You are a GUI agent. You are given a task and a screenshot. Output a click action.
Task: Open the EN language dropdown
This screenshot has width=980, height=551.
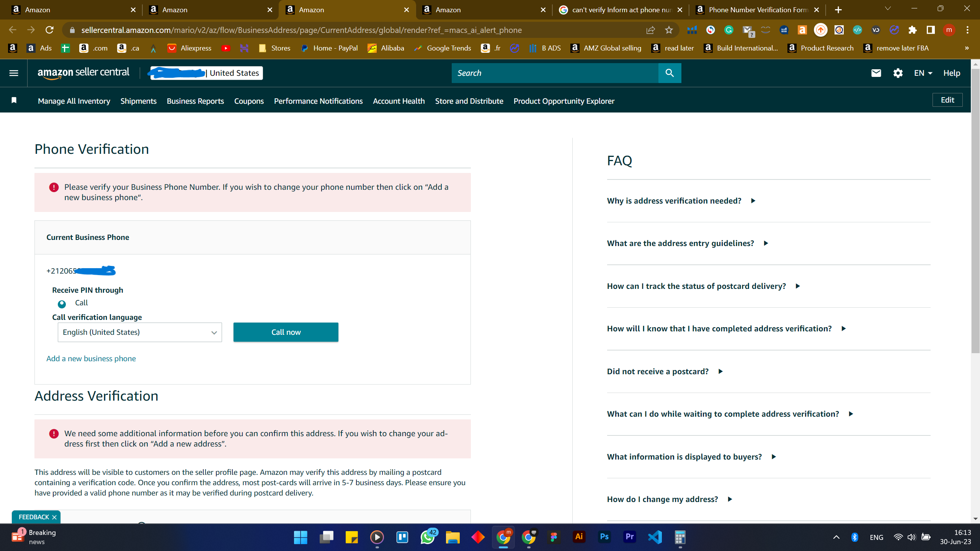(x=923, y=73)
